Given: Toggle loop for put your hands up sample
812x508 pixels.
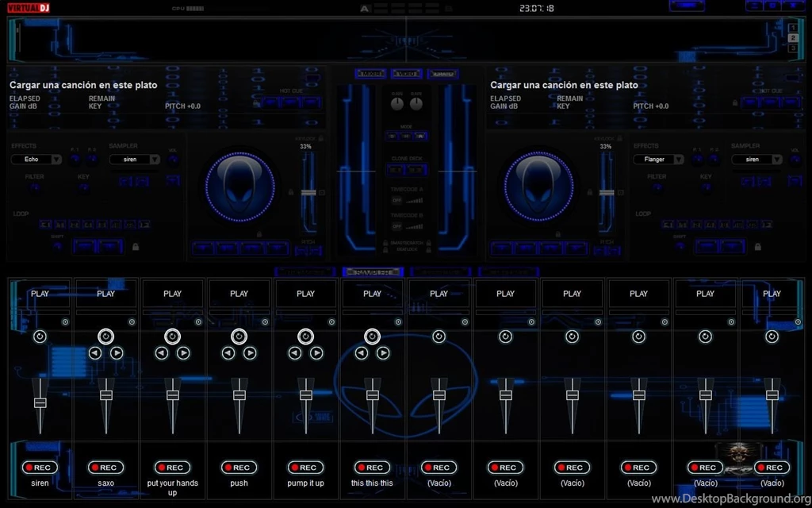Looking at the screenshot, I should pyautogui.click(x=172, y=337).
